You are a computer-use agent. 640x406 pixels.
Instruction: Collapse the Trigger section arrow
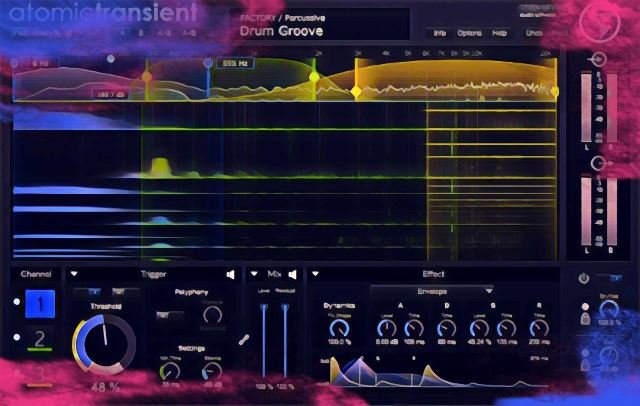[x=74, y=274]
